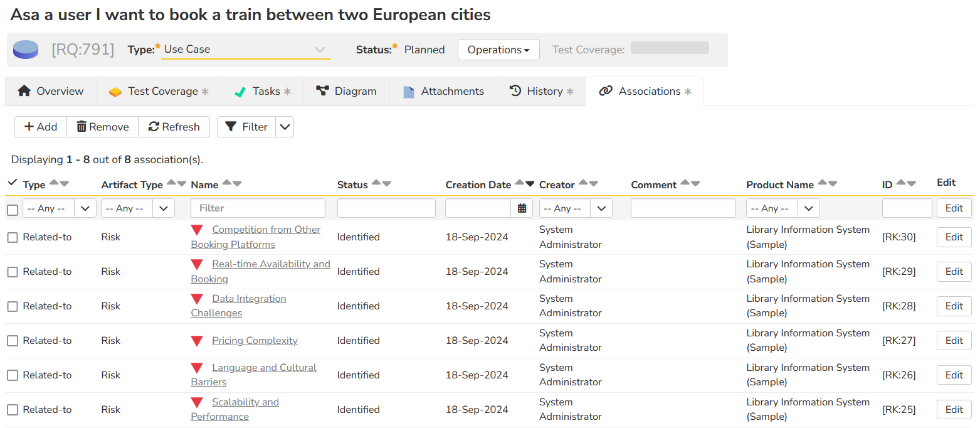
Task: Check the box for Pricing Complexity row
Action: 13,341
